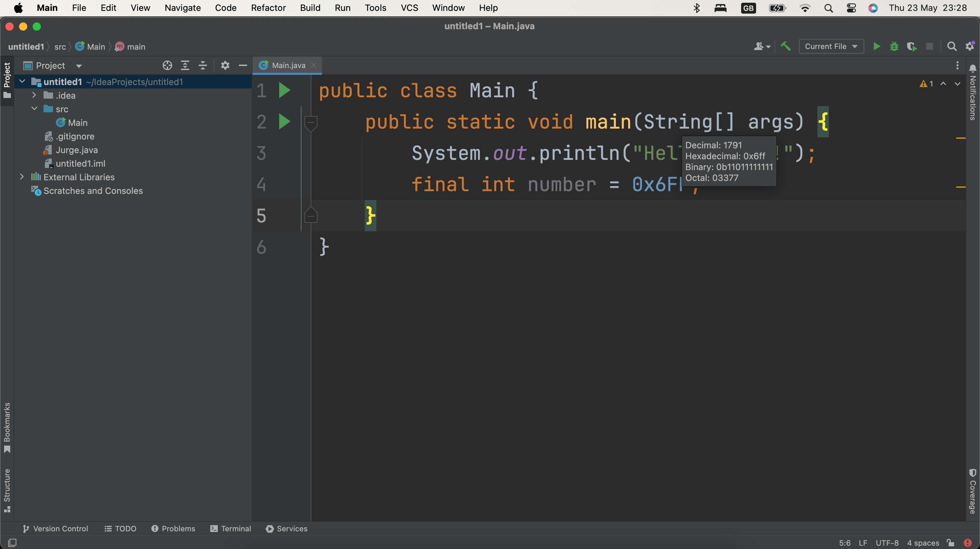Click Collapse All icon in Project panel
Viewport: 980px width, 549px height.
203,65
